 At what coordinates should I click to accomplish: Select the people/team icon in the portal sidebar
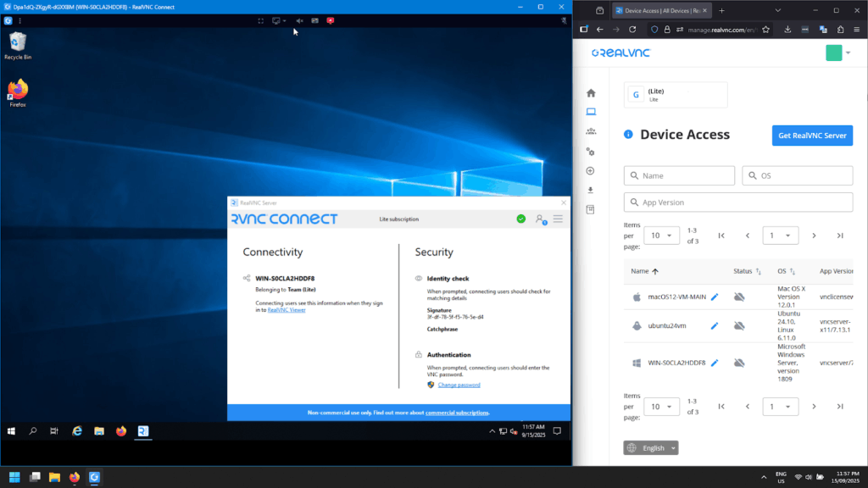tap(591, 131)
